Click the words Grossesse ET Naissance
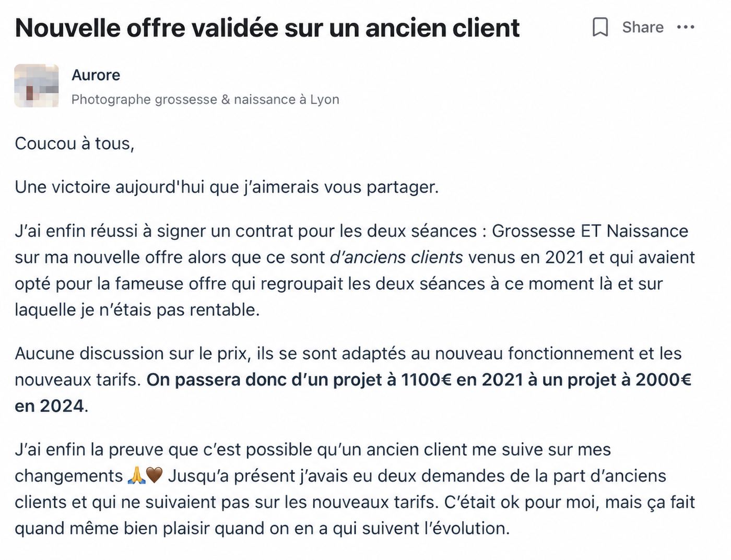Image resolution: width=731 pixels, height=560 pixels. pyautogui.click(x=590, y=231)
